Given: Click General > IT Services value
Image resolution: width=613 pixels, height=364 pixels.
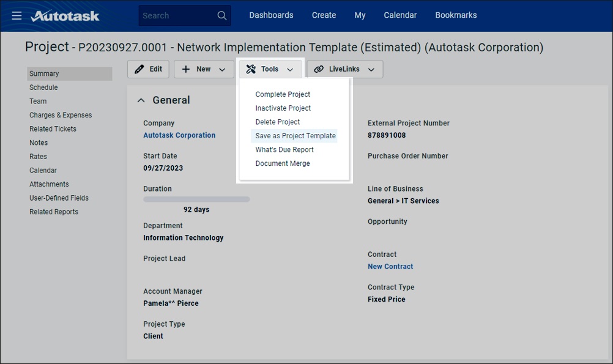Looking at the screenshot, I should pos(403,201).
